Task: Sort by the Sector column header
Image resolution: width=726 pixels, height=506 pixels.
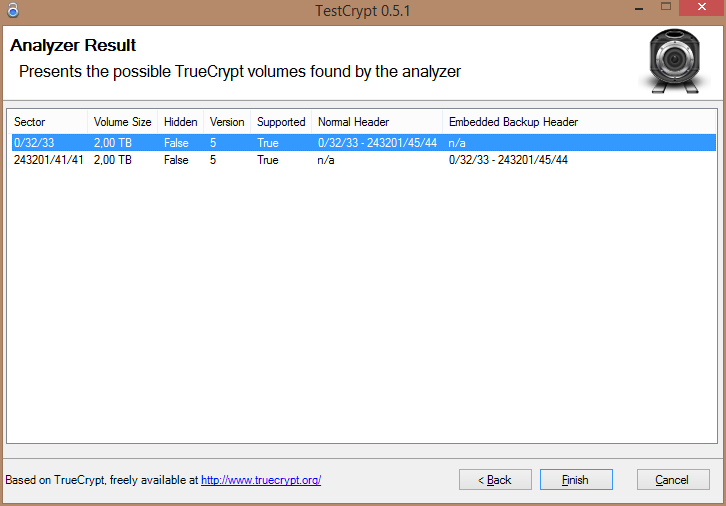Action: coord(47,122)
